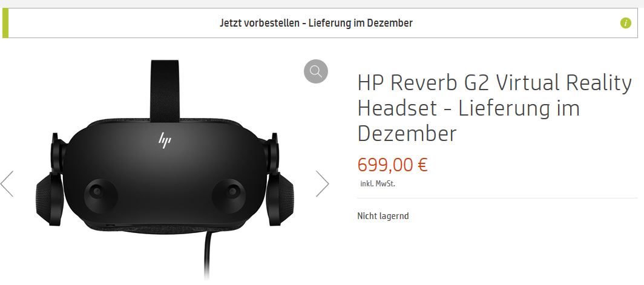The width and height of the screenshot is (644, 285).
Task: Click the 'Nicht lagernd' stock status
Action: [383, 216]
